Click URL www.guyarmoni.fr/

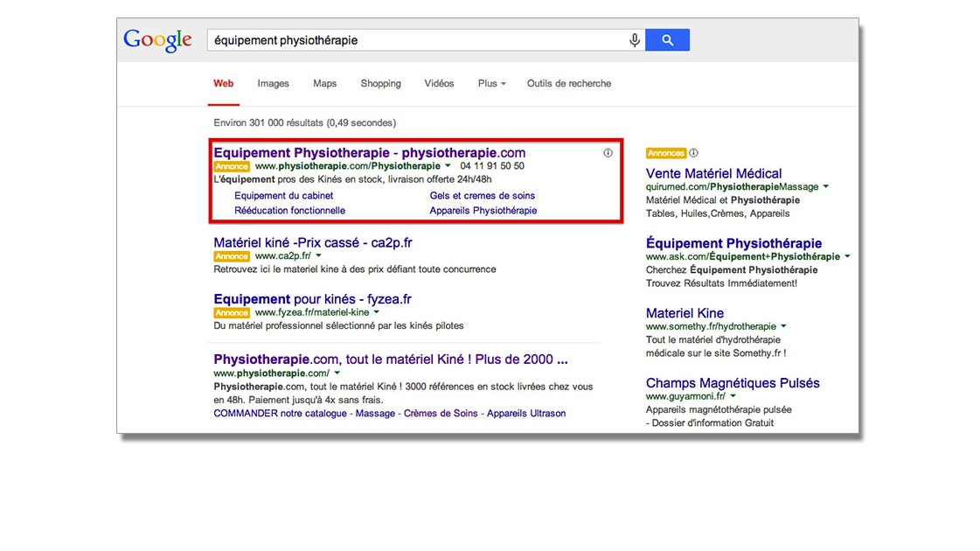685,396
